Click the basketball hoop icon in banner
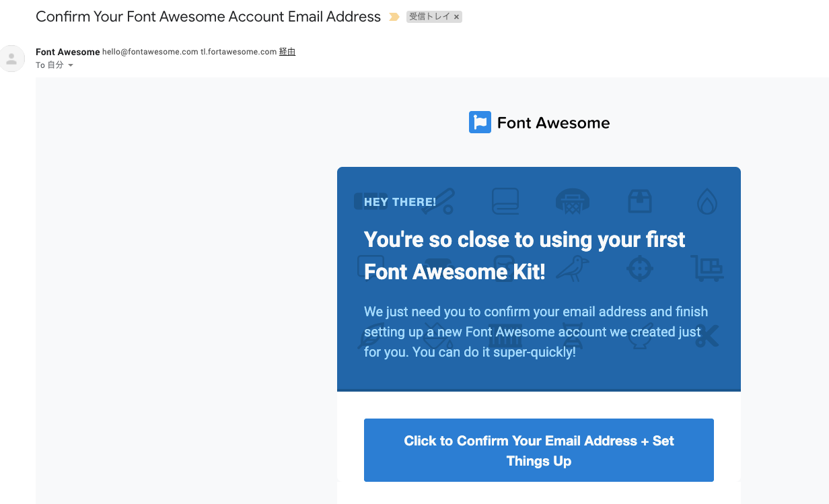This screenshot has height=504, width=829. click(572, 201)
